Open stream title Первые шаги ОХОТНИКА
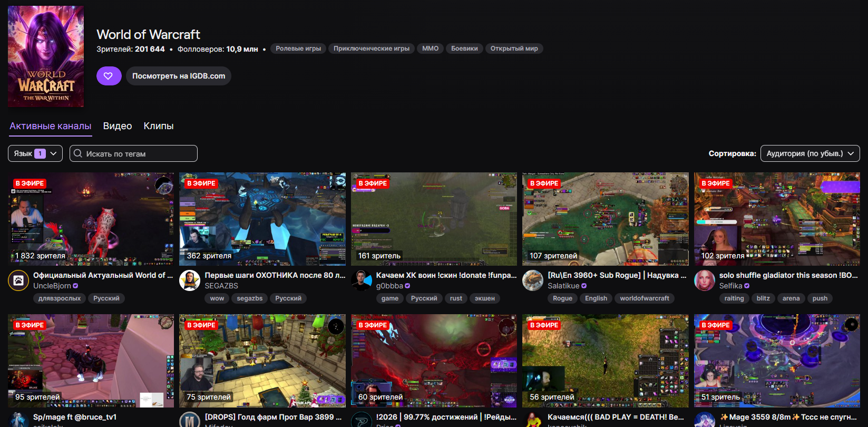868x427 pixels. (x=275, y=275)
